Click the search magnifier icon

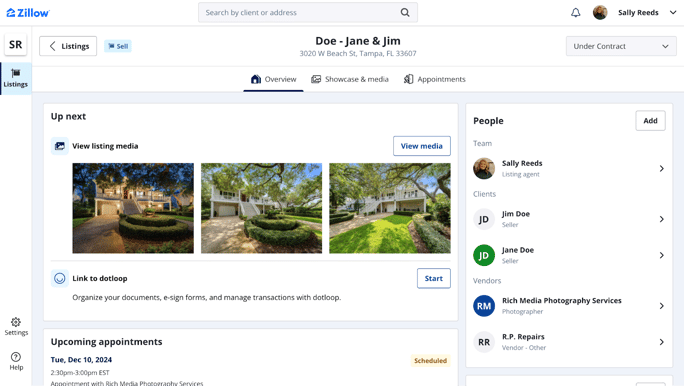405,13
